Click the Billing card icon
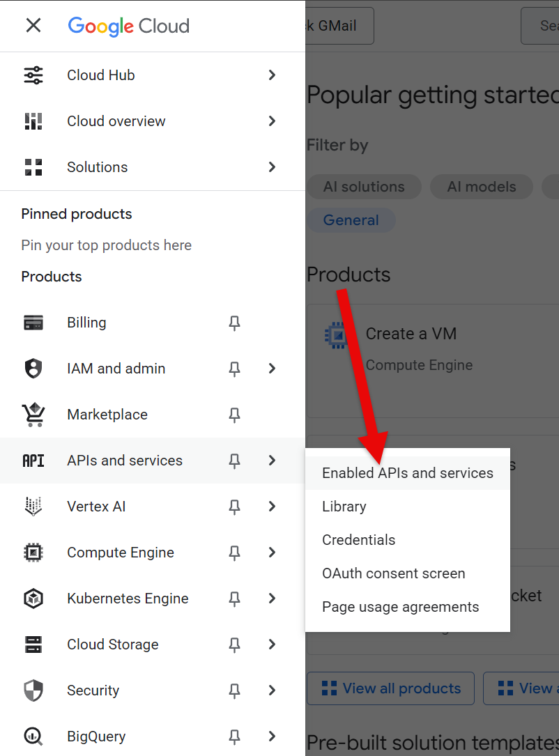 coord(33,323)
